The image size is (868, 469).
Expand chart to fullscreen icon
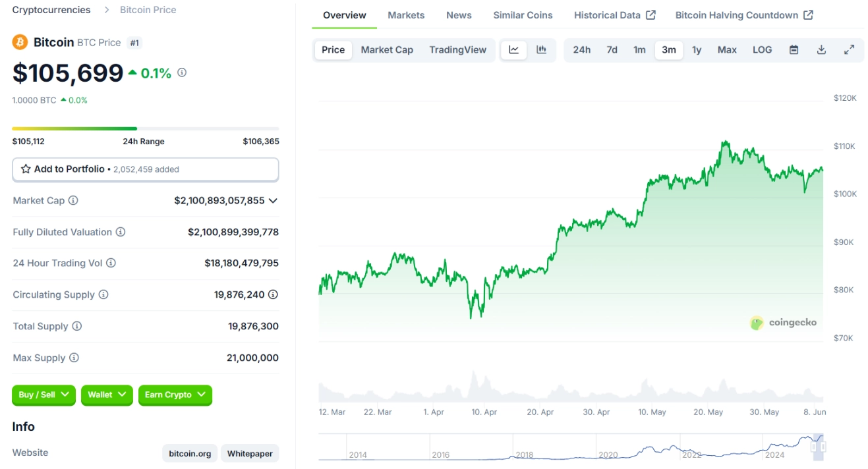tap(849, 50)
